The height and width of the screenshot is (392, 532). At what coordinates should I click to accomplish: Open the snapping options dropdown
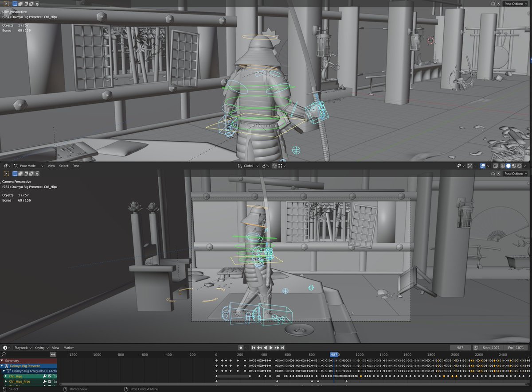pos(283,166)
